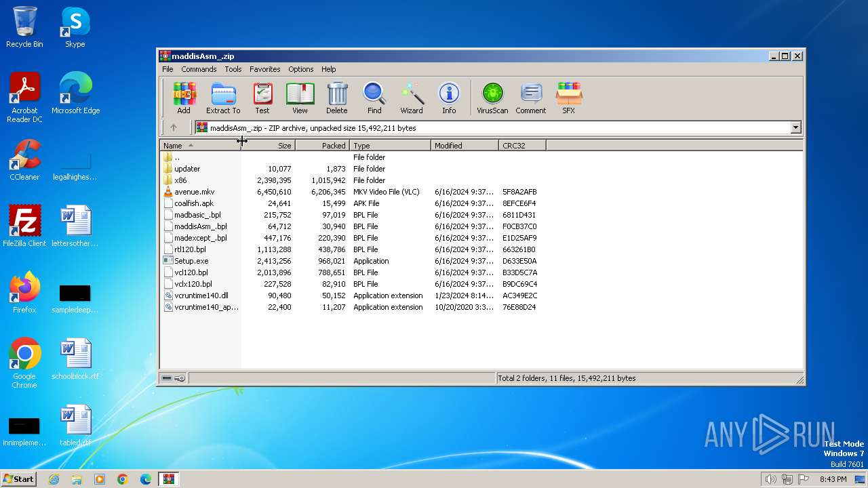The image size is (868, 488).
Task: Click the Windows Media Player taskbar icon
Action: pyautogui.click(x=100, y=479)
